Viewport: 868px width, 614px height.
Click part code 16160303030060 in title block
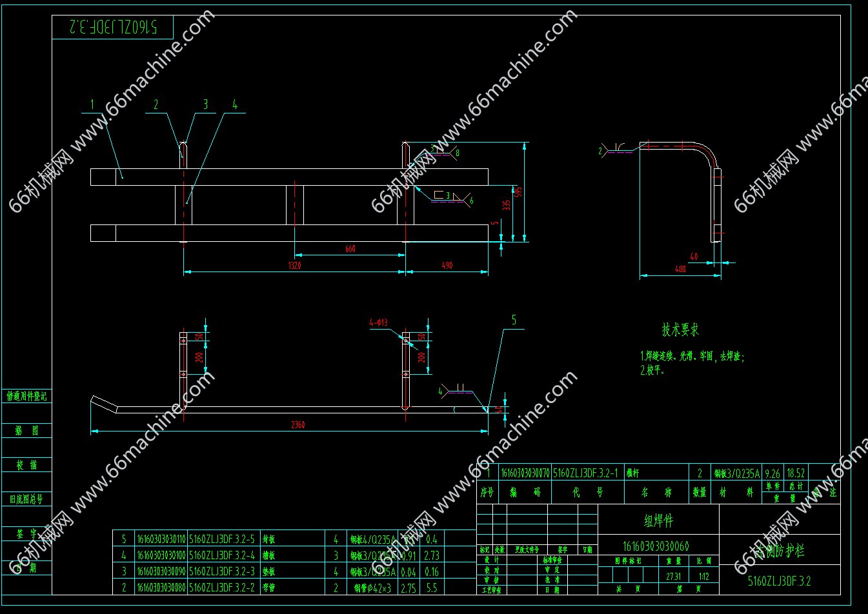point(656,546)
